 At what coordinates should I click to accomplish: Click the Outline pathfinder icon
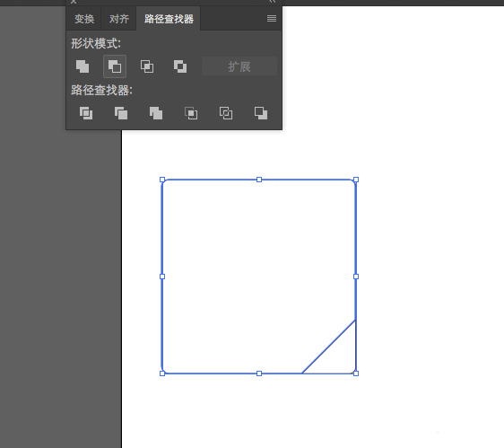coord(226,113)
